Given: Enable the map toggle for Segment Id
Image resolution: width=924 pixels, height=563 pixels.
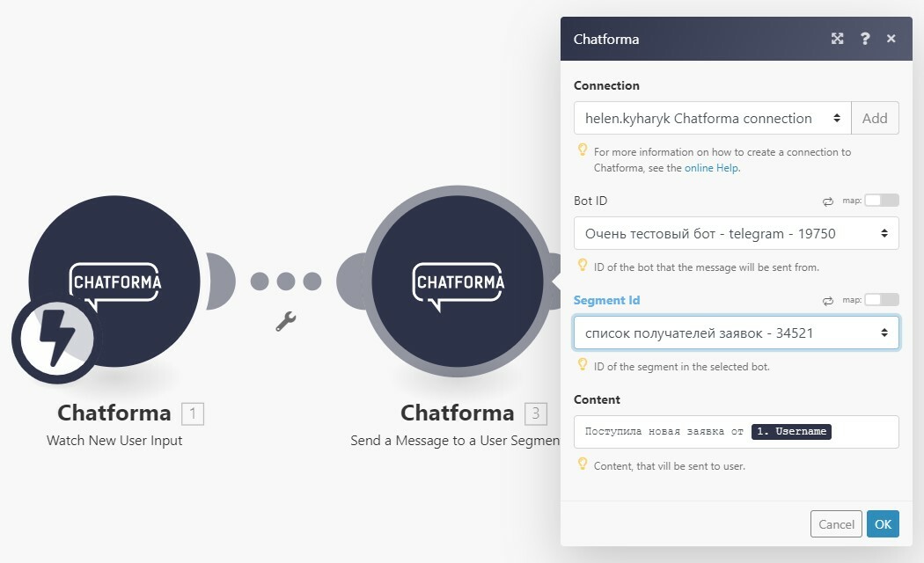Looking at the screenshot, I should tap(882, 299).
